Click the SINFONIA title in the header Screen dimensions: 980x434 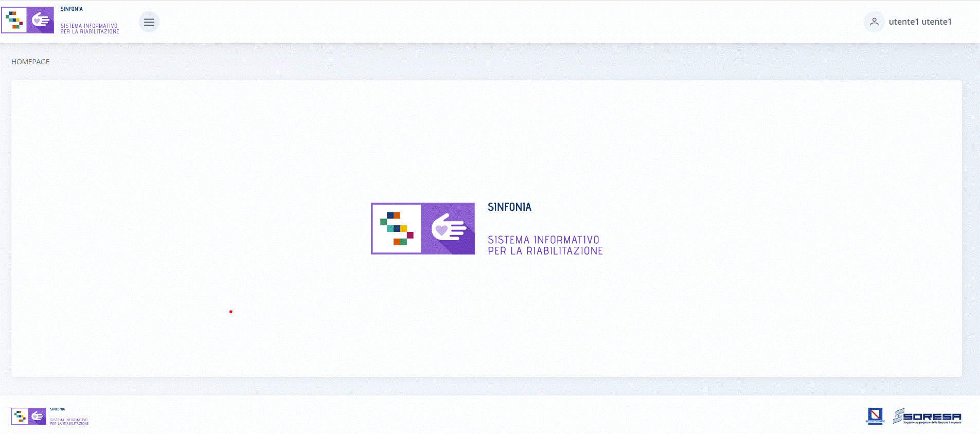pyautogui.click(x=72, y=9)
